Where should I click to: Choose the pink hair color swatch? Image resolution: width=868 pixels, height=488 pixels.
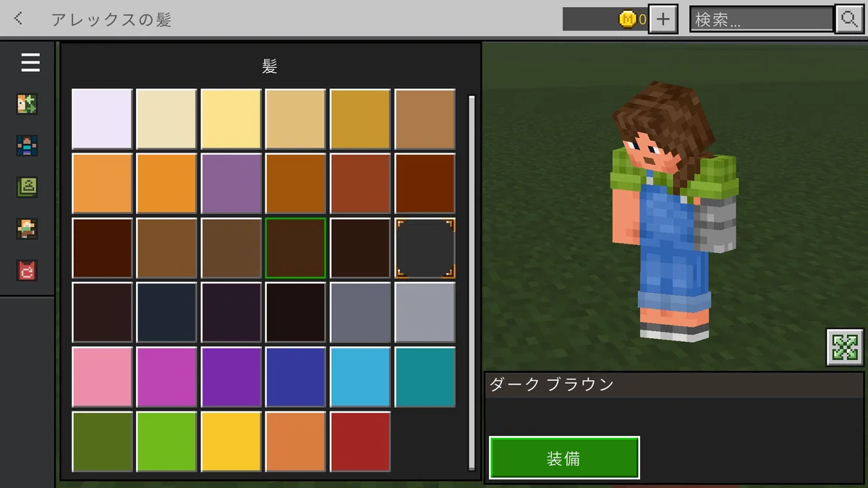tap(102, 377)
